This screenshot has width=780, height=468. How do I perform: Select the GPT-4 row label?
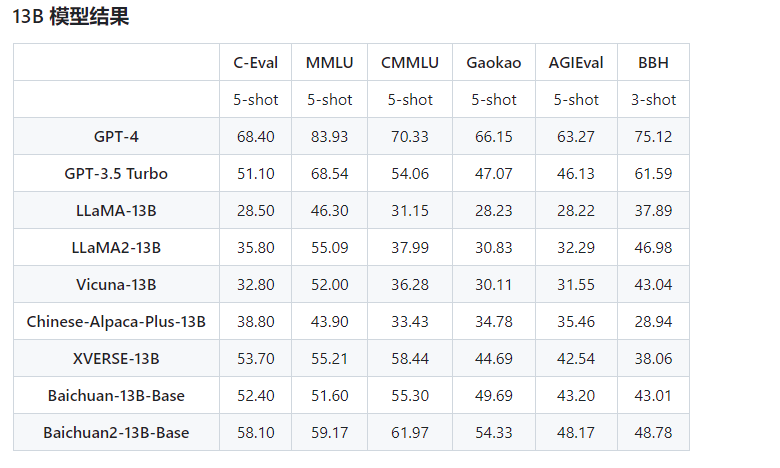coord(116,136)
